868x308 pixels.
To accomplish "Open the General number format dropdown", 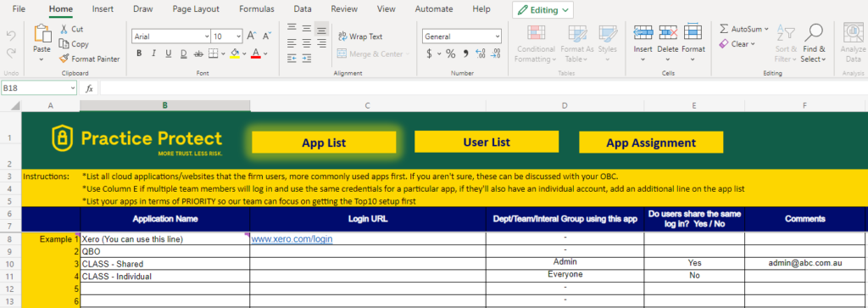I will point(497,36).
